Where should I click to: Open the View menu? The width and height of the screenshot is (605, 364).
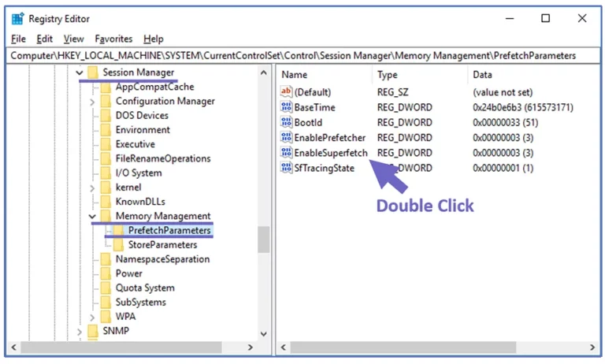[x=73, y=39]
